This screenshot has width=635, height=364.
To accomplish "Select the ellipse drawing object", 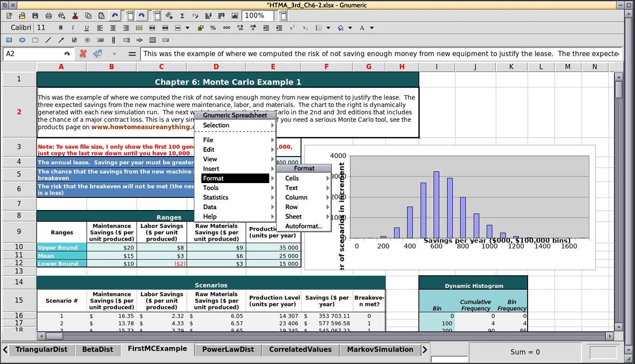I will click(22, 40).
